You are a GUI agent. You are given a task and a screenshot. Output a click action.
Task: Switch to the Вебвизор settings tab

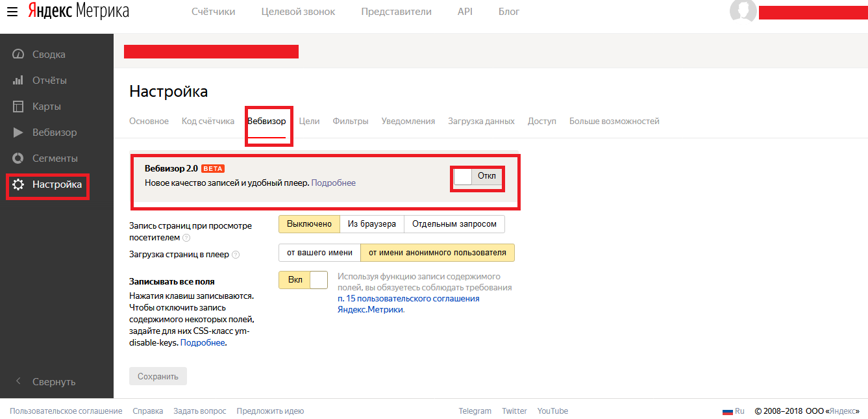click(266, 121)
